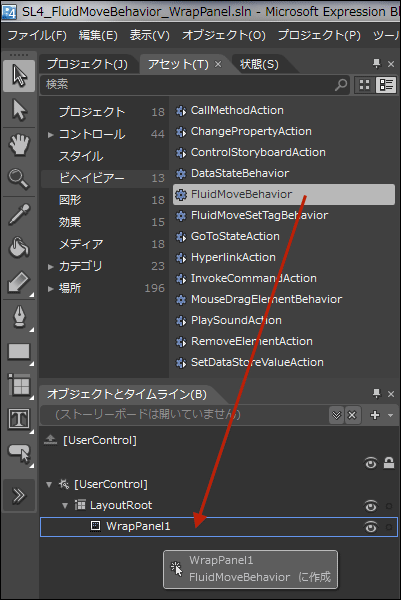Open the プロジェクト(P) menu
The image size is (401, 600).
point(319,36)
